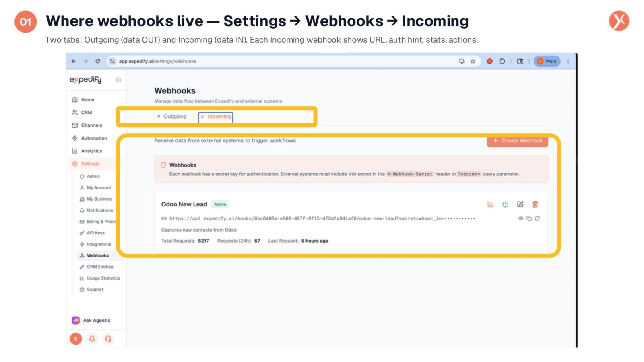Switch to the Incoming tab
This screenshot has height=362, width=644.
click(216, 117)
